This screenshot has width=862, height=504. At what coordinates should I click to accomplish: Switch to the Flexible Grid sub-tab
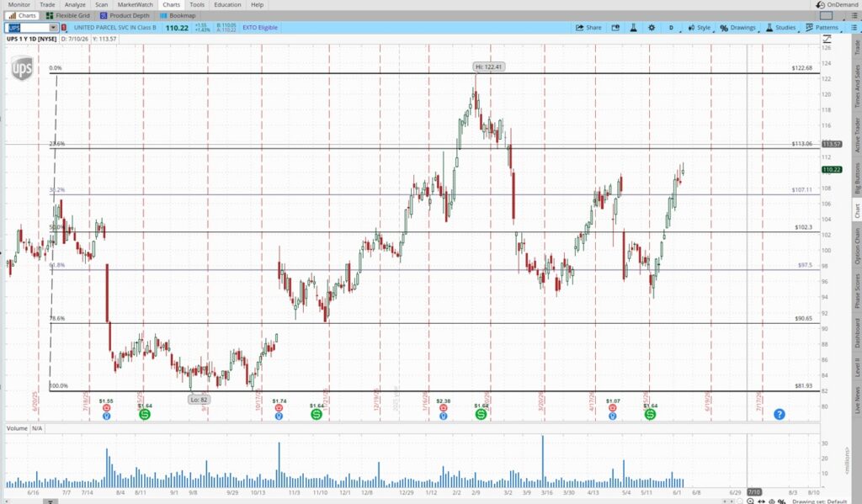68,15
